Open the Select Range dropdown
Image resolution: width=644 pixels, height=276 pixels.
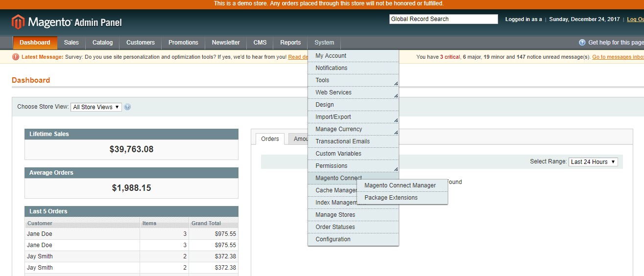coord(593,162)
